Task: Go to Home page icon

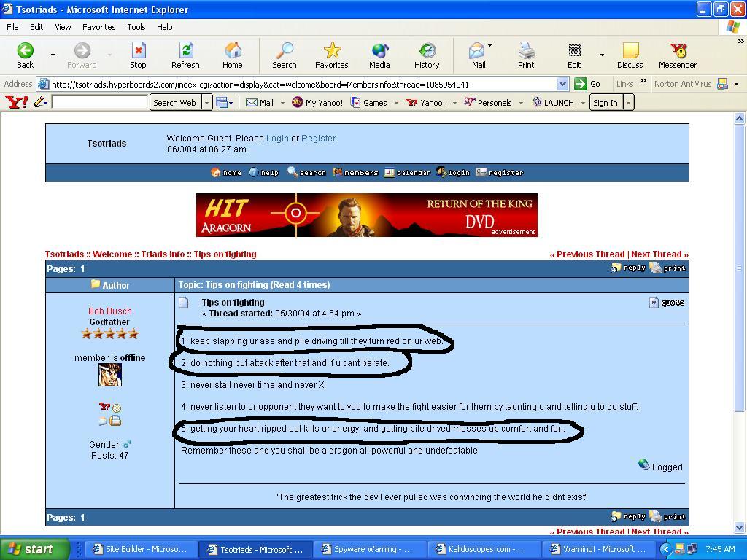Action: [x=233, y=55]
